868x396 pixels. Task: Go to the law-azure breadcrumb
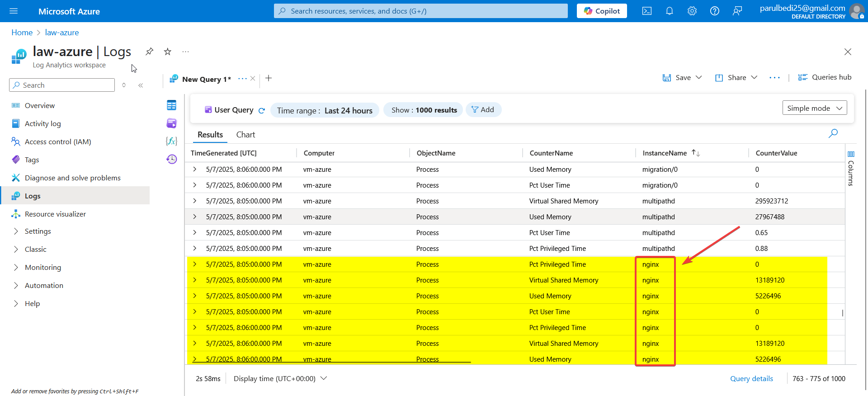(x=62, y=33)
